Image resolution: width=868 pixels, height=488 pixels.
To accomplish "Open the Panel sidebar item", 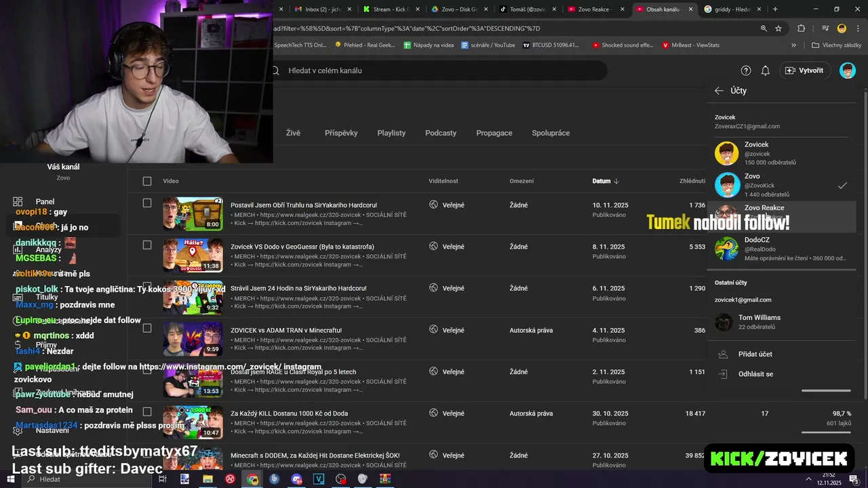I will 45,201.
